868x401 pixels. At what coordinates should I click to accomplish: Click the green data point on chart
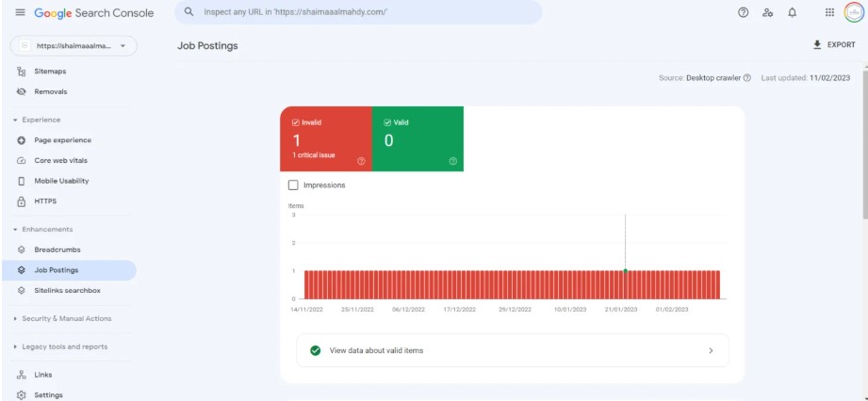click(x=625, y=271)
